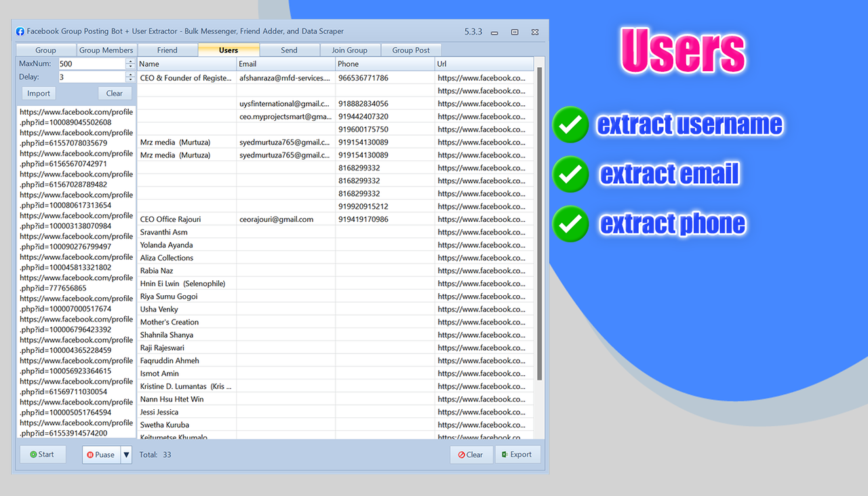The image size is (868, 496).
Task: Select the Riya Sumu Gogoi row
Action: [x=336, y=297]
